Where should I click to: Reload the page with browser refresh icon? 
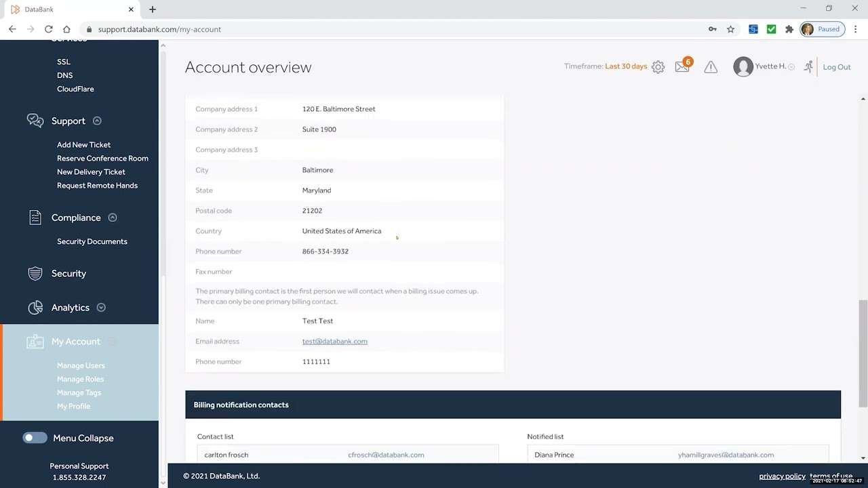click(48, 29)
